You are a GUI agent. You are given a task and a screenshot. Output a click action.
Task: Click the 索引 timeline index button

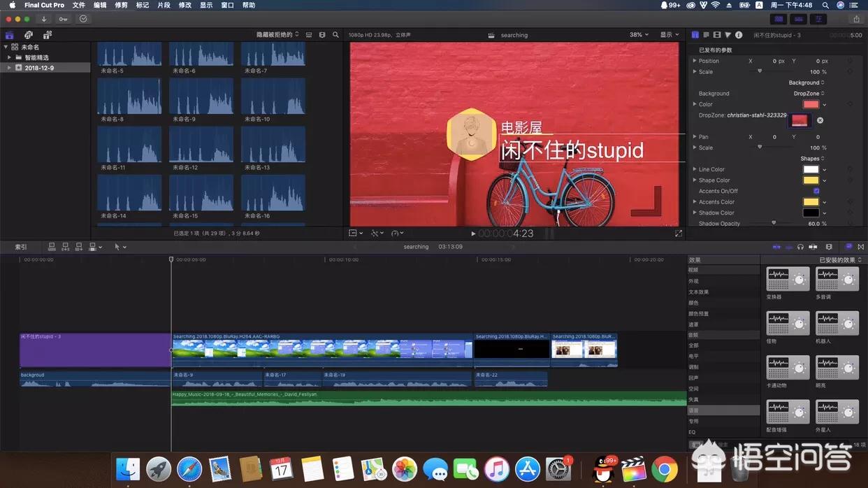[x=21, y=247]
